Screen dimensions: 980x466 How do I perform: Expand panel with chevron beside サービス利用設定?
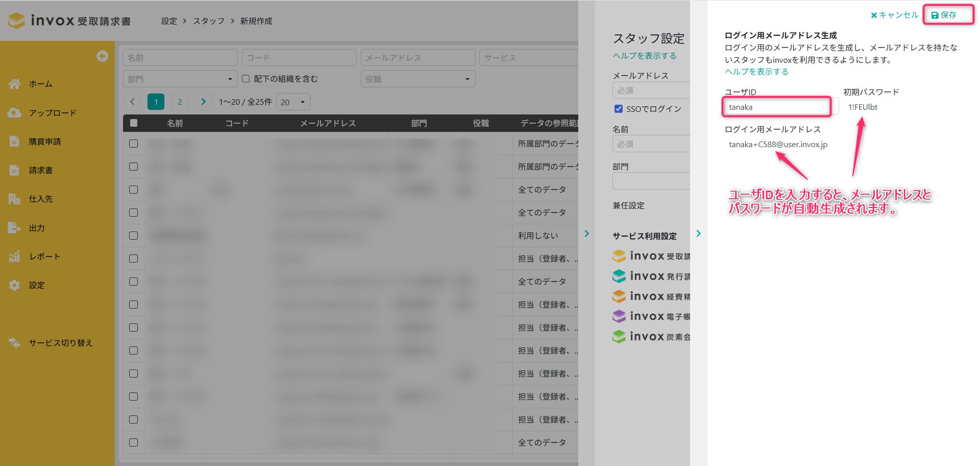point(699,234)
